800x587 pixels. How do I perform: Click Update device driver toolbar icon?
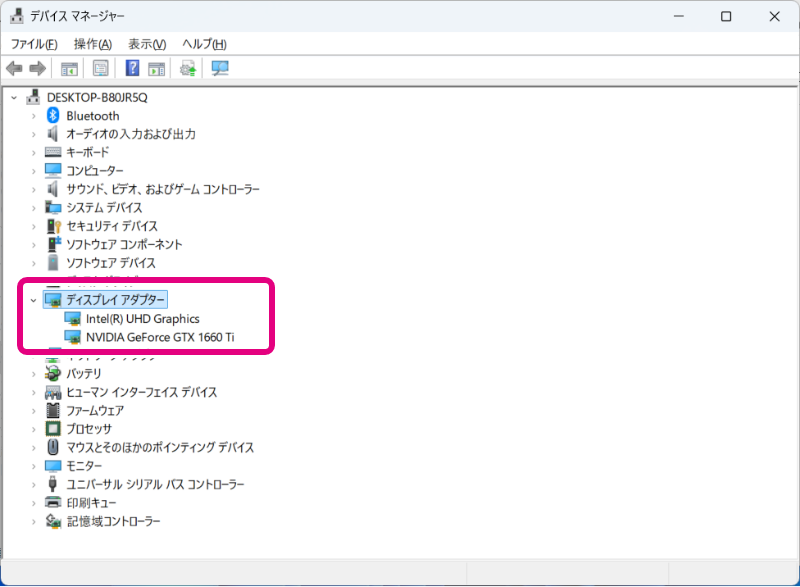(x=187, y=68)
